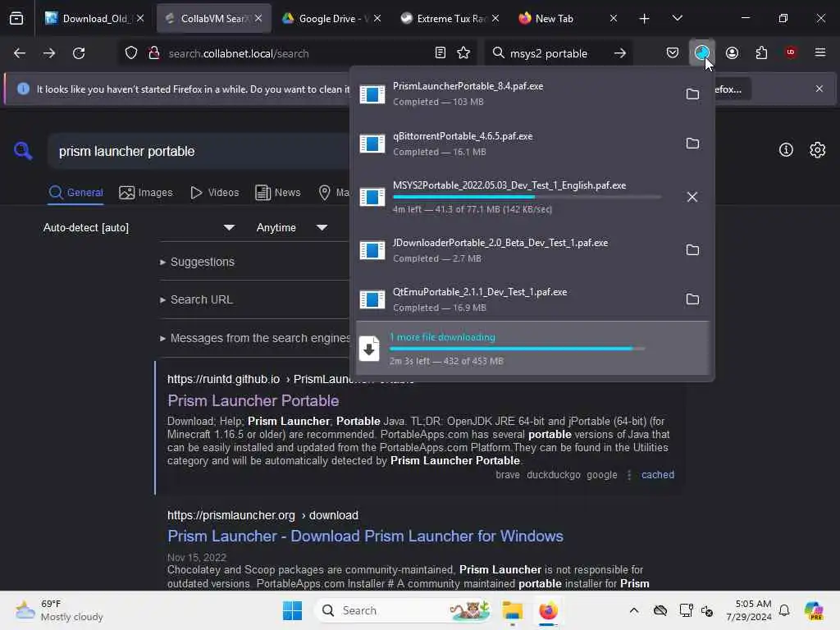Dismiss the Firefox cleanup notification bar

pyautogui.click(x=819, y=89)
